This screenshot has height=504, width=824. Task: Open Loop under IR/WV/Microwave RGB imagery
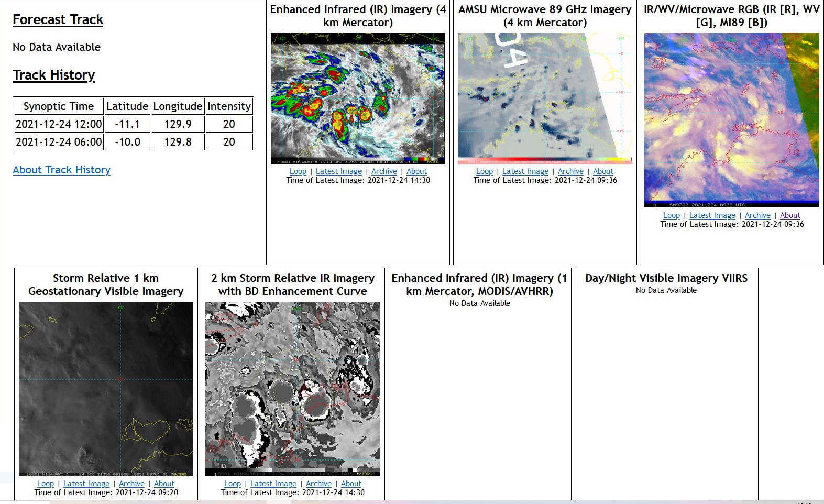[x=672, y=215]
